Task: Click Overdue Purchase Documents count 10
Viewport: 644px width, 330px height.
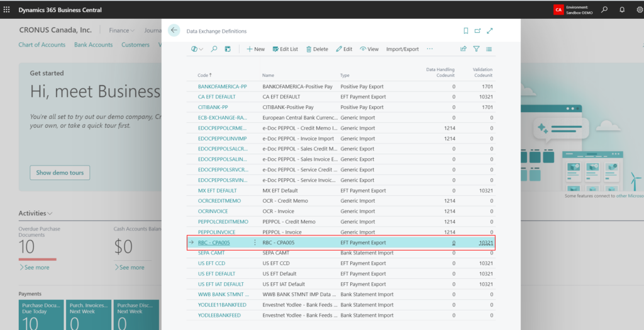Action: click(26, 247)
